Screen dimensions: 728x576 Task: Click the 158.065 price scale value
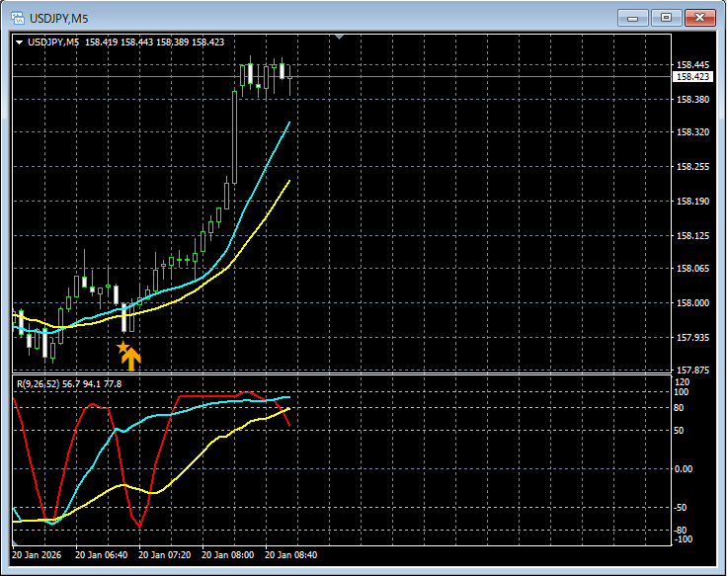692,268
